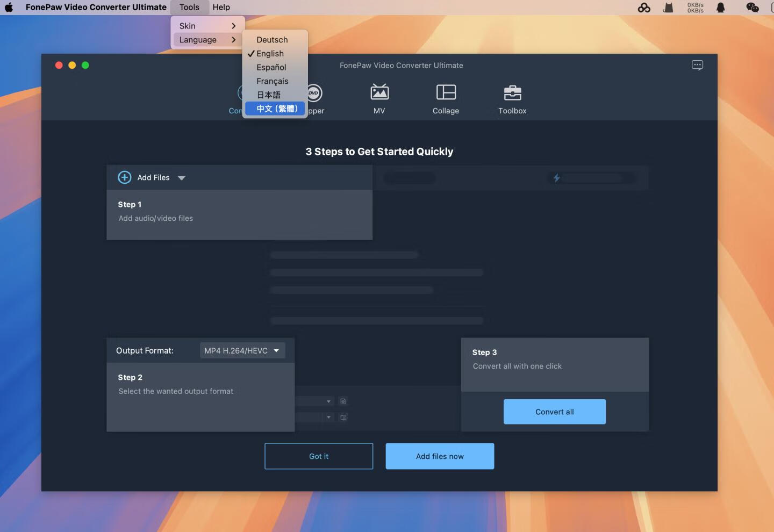This screenshot has width=774, height=532.
Task: Click the Add files now button
Action: tap(440, 456)
